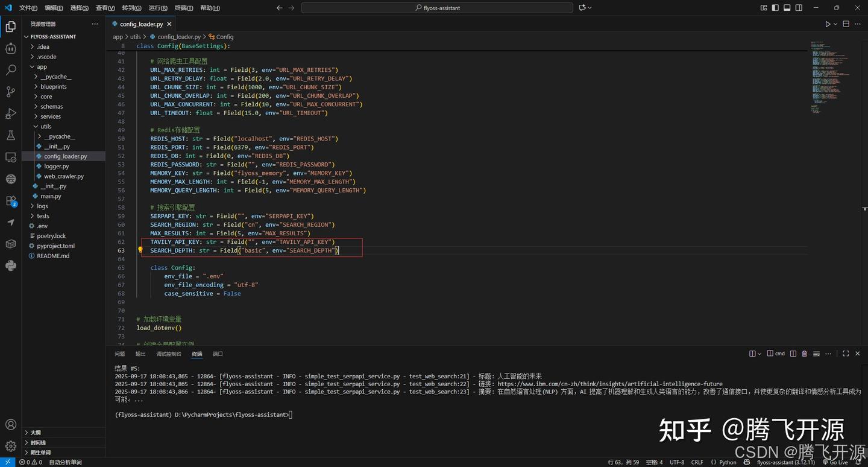Open the Search view in activity bar
Screen dimensions: 868x467
10,70
